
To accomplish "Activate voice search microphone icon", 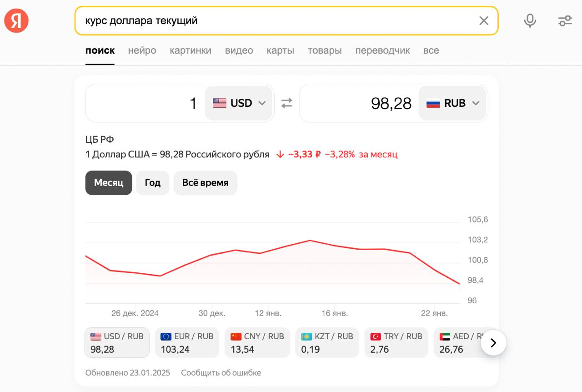I will (530, 21).
